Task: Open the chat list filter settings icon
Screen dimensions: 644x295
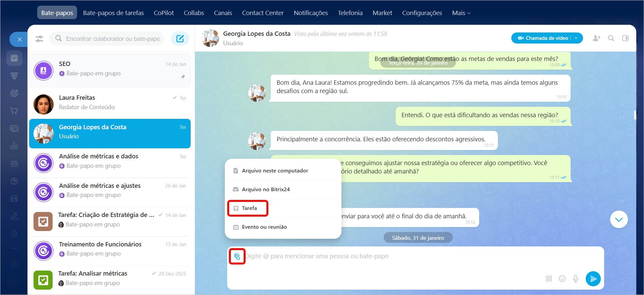Action: point(39,39)
